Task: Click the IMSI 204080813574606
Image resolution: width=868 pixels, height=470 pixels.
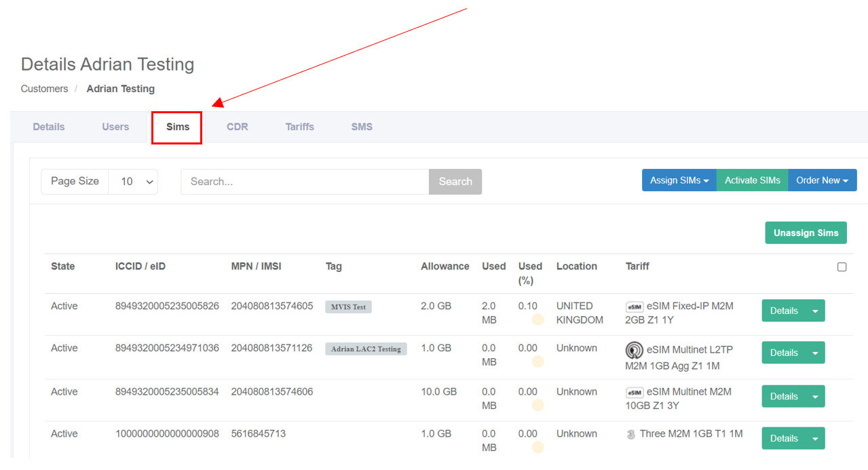Action: [x=272, y=391]
